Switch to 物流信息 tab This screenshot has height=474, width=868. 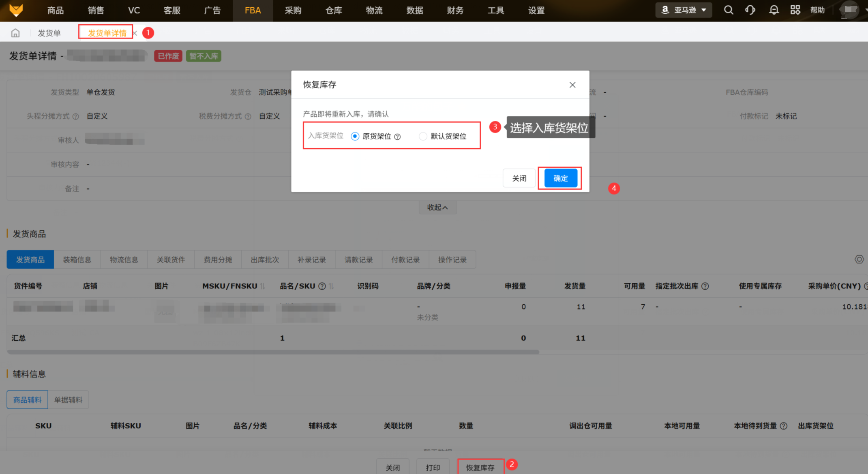click(x=124, y=260)
